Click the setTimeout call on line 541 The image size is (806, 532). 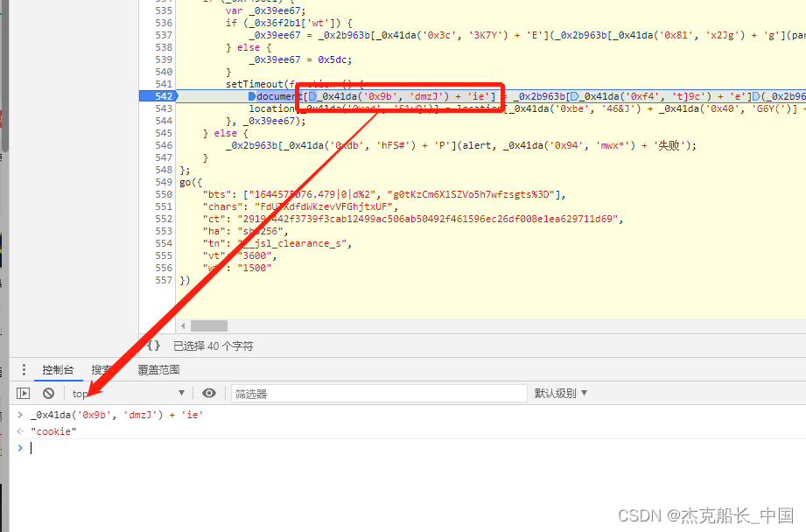(255, 84)
